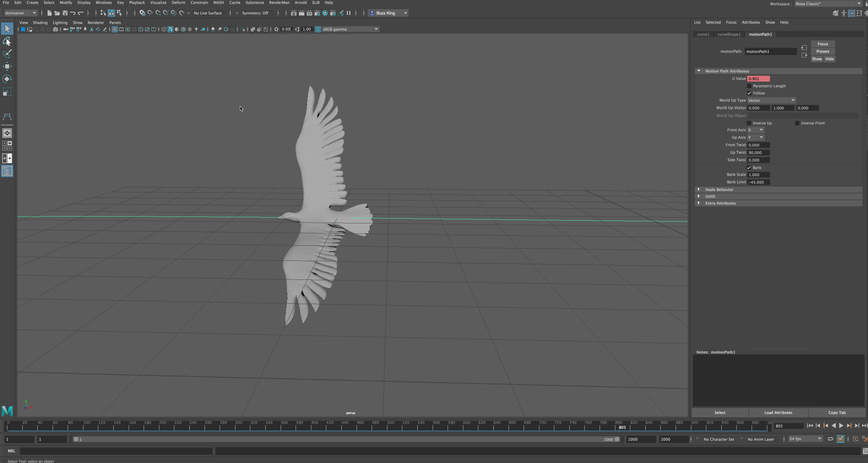Click the Presets button

point(823,52)
